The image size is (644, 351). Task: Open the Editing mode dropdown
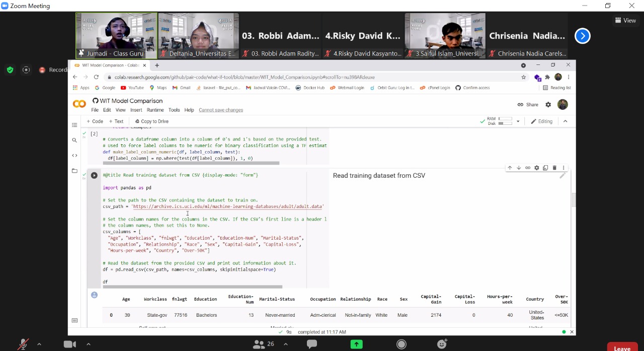click(542, 121)
